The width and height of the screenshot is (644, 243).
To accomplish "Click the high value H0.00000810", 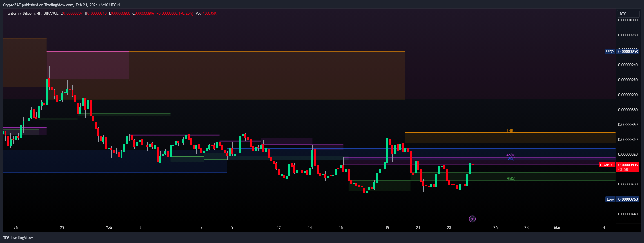I will 96,13.
